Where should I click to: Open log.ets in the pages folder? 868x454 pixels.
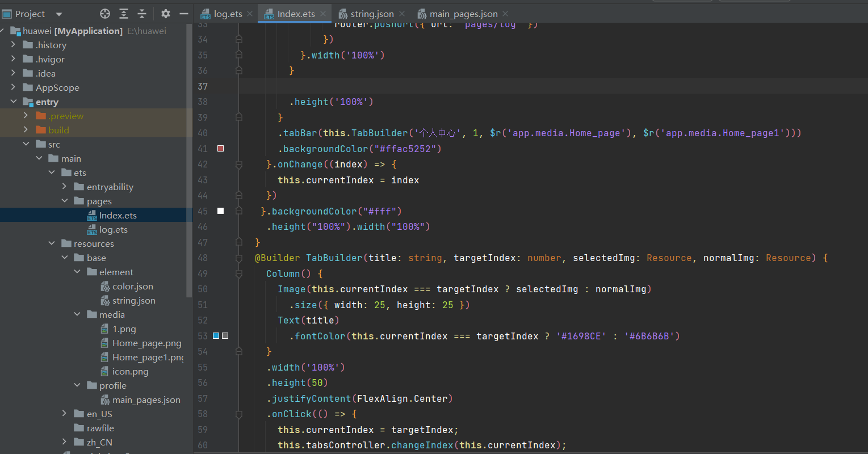click(x=113, y=230)
